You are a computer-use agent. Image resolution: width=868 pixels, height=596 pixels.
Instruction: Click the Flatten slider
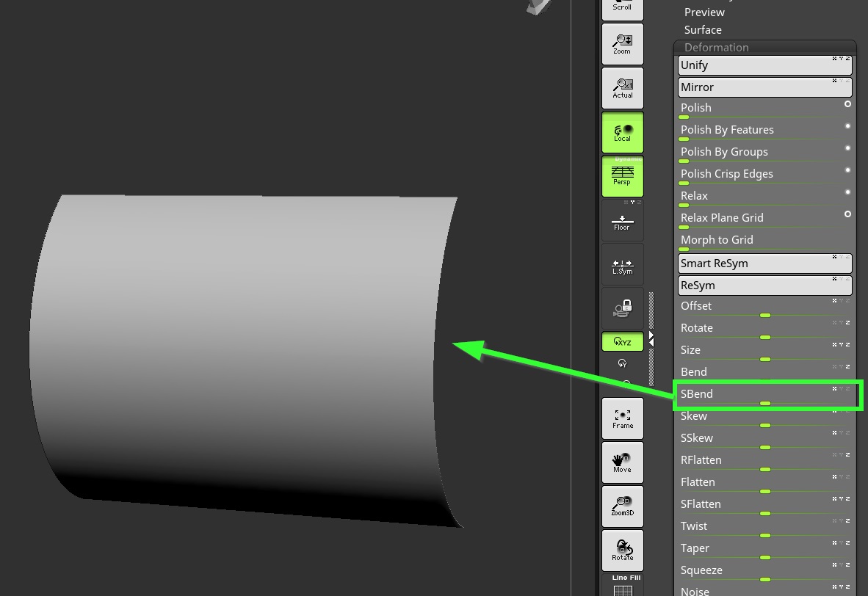pyautogui.click(x=765, y=484)
